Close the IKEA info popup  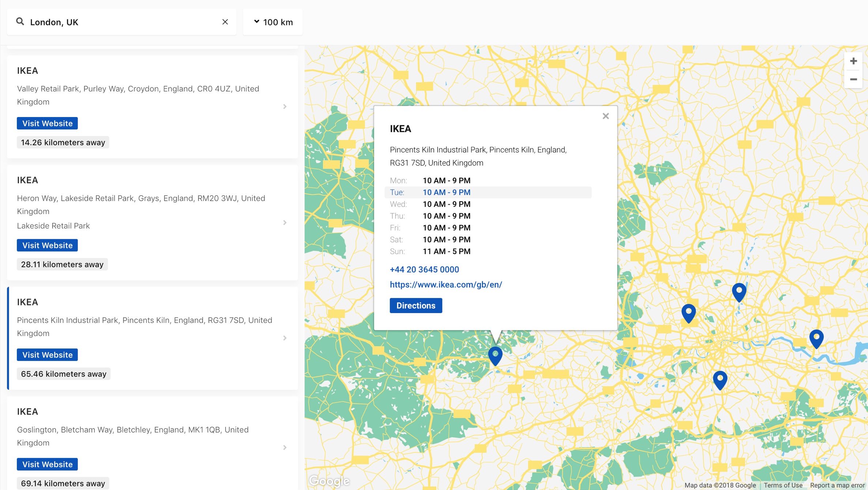[605, 116]
